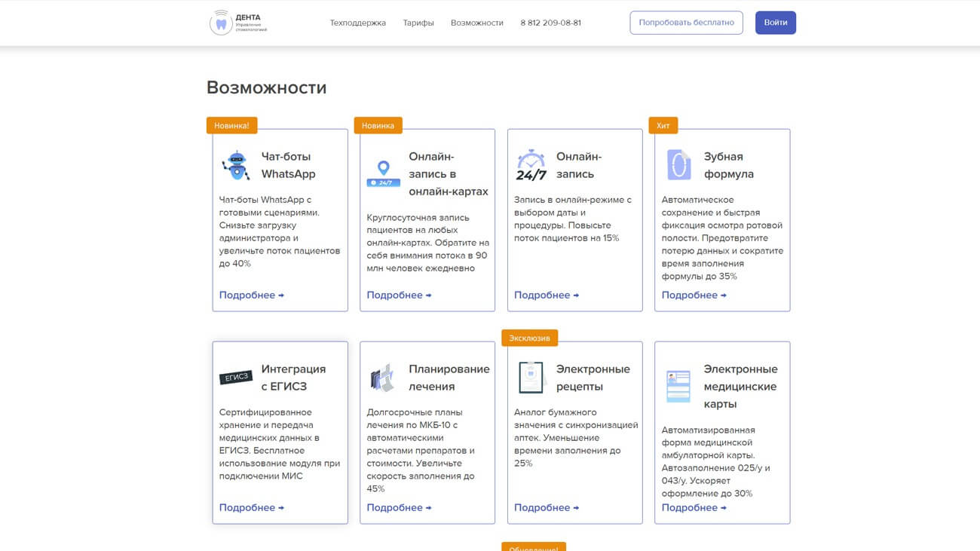Click the Электронные рецепты clipboard icon

point(531,378)
